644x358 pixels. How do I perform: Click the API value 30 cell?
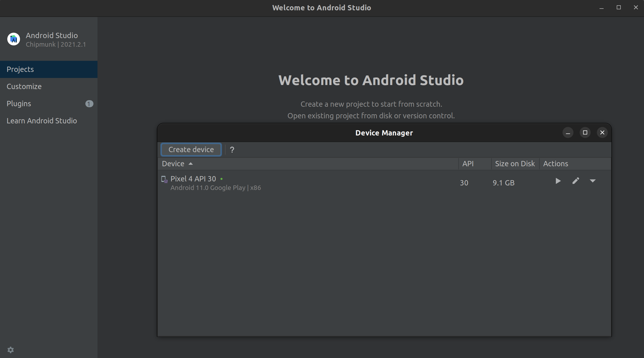[x=464, y=183]
